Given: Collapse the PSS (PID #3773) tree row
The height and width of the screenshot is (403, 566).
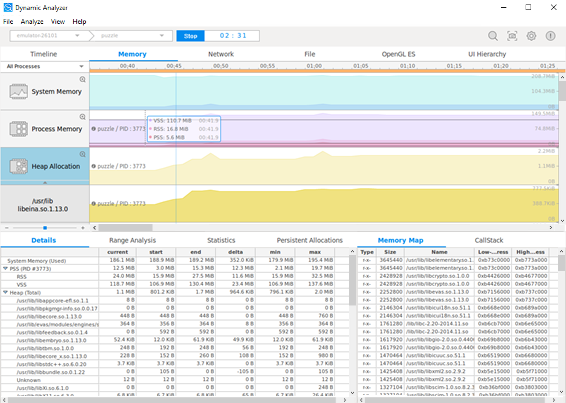Looking at the screenshot, I should (5, 269).
